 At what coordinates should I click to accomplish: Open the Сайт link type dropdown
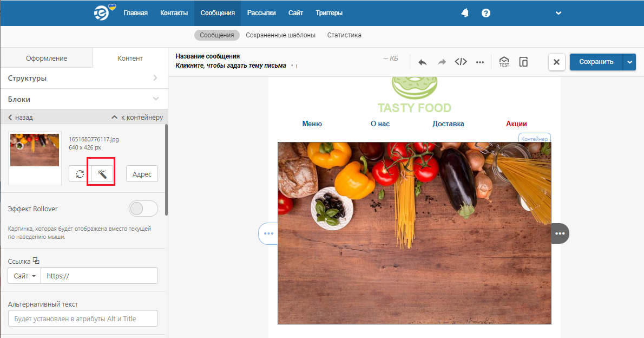click(25, 276)
